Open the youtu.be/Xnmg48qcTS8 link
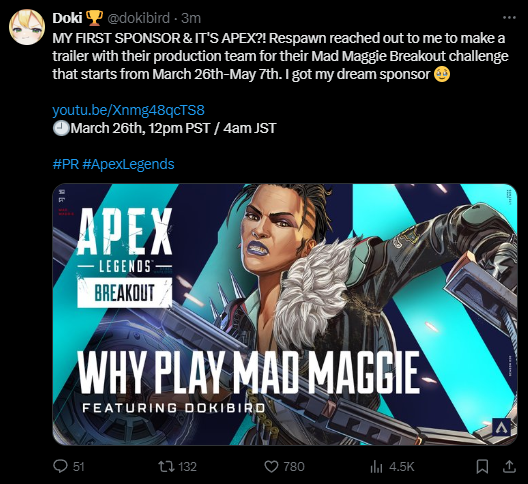 128,110
